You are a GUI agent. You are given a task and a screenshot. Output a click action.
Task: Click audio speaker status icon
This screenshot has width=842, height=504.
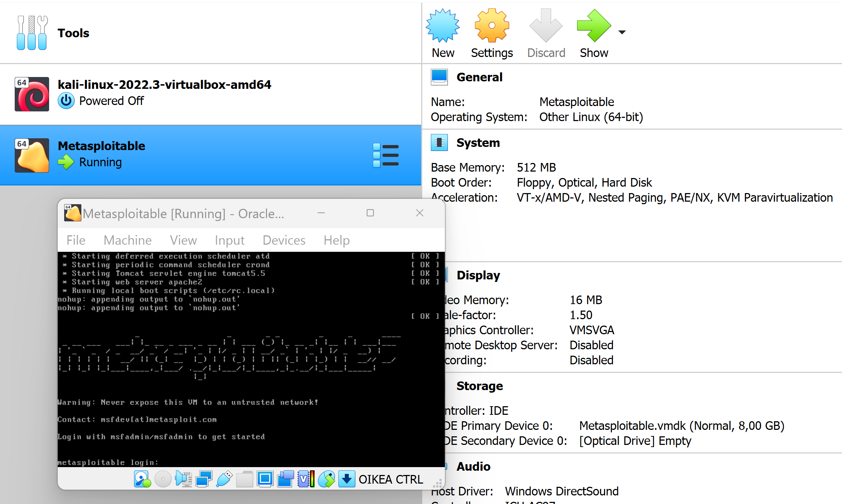183,479
